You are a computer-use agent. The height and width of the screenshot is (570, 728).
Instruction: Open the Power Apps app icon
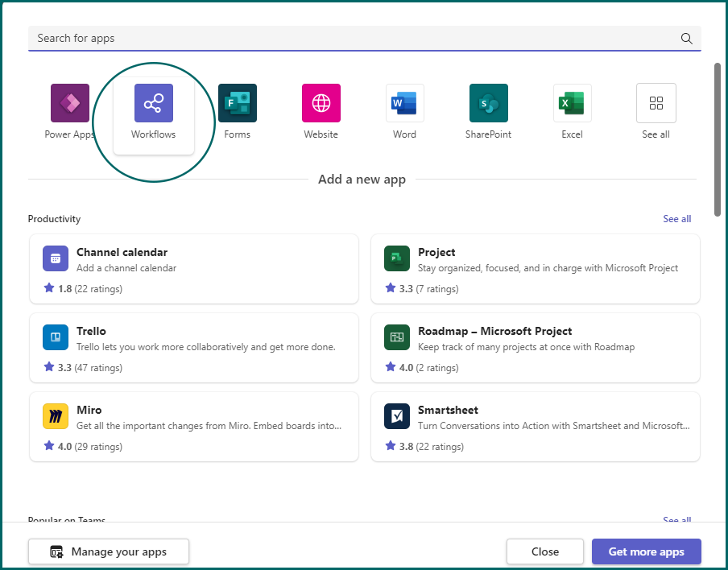pos(69,103)
